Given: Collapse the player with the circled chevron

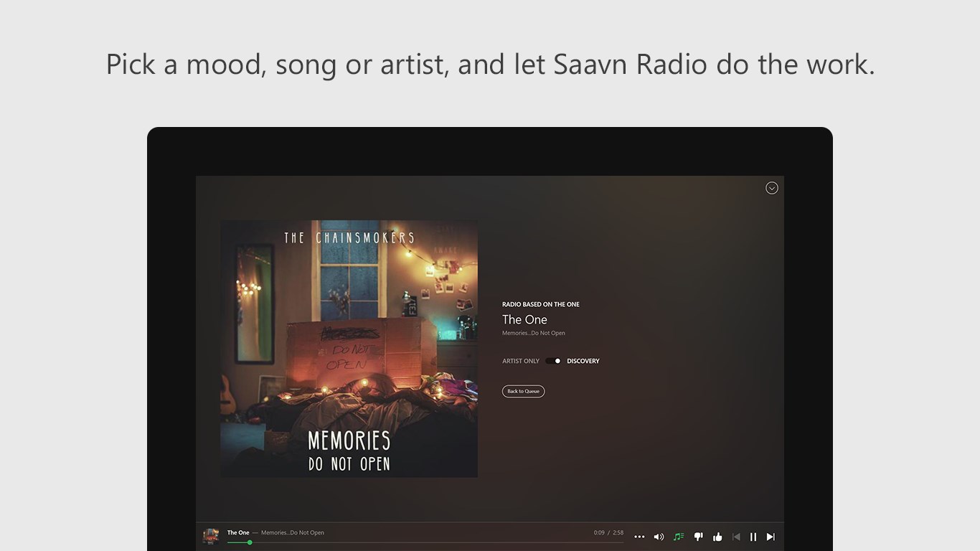Looking at the screenshot, I should 772,188.
